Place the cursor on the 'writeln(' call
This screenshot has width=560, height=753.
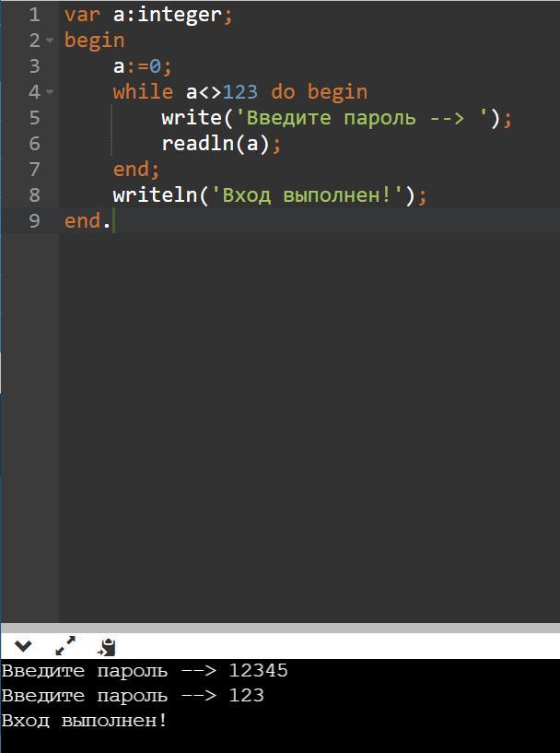[161, 195]
